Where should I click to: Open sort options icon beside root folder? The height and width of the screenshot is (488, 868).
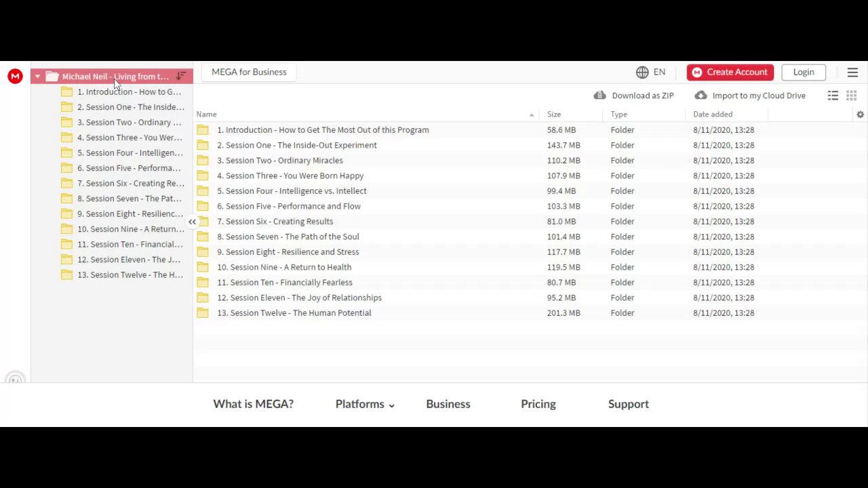[x=181, y=77]
